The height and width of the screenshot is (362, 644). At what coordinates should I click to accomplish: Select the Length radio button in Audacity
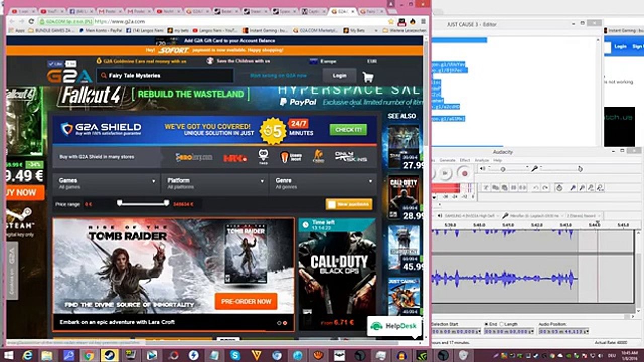click(x=502, y=324)
